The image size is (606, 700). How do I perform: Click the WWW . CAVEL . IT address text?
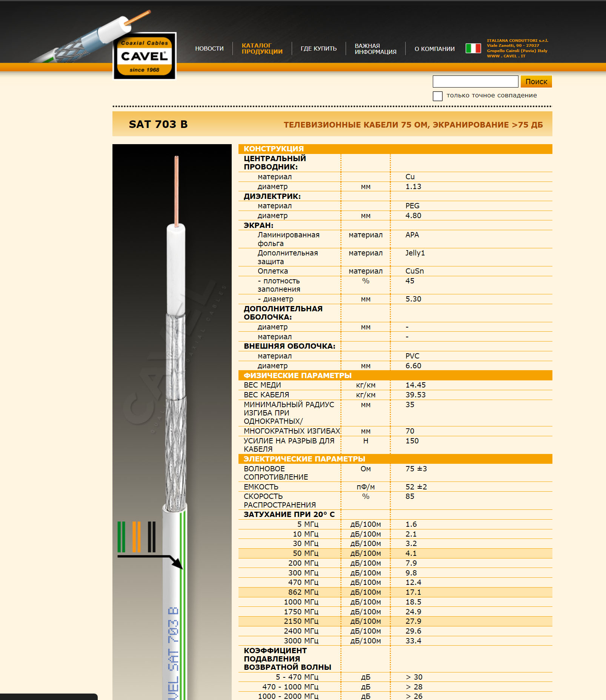click(x=506, y=56)
